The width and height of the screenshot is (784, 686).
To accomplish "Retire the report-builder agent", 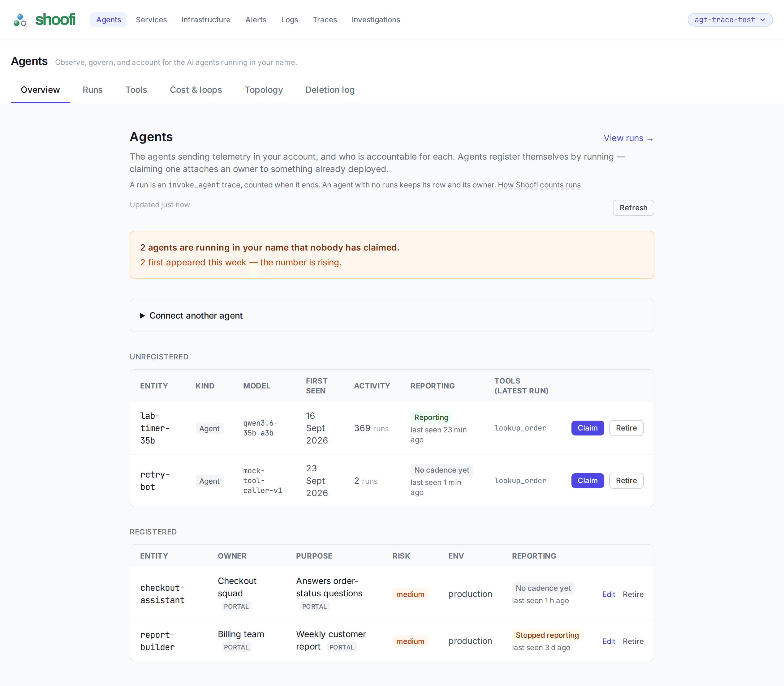I will (633, 641).
